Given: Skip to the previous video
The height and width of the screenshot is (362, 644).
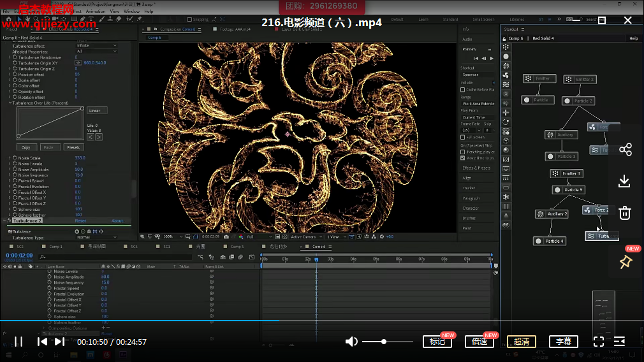Looking at the screenshot, I should click(x=42, y=342).
